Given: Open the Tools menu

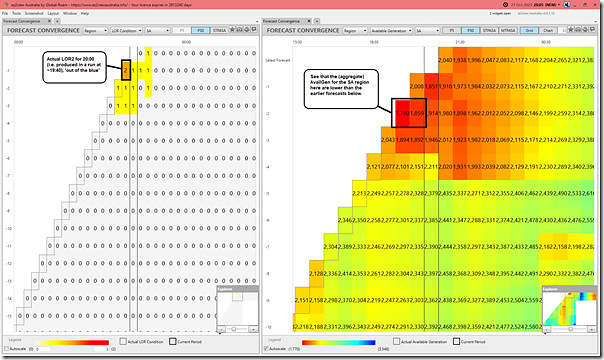Looking at the screenshot, I should pyautogui.click(x=17, y=13).
